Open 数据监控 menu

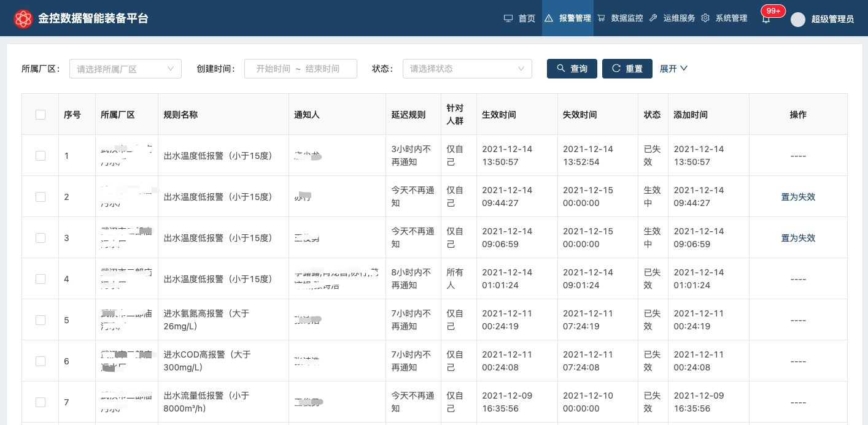(x=620, y=18)
